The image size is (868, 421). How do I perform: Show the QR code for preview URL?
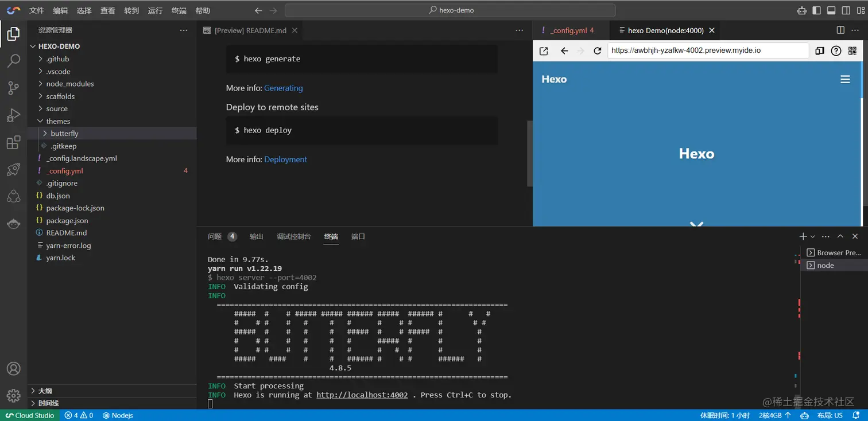tap(852, 50)
